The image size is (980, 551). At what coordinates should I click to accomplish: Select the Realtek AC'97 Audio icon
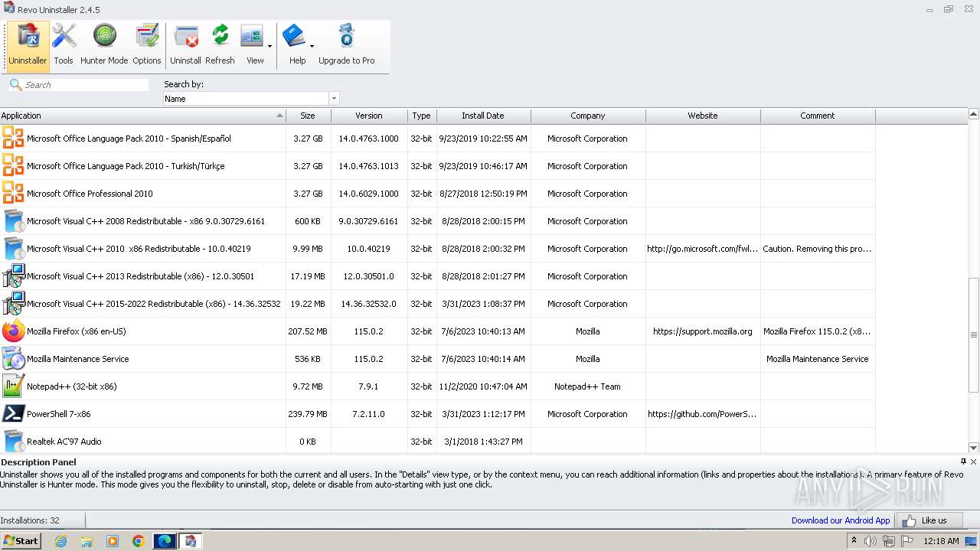tap(13, 441)
